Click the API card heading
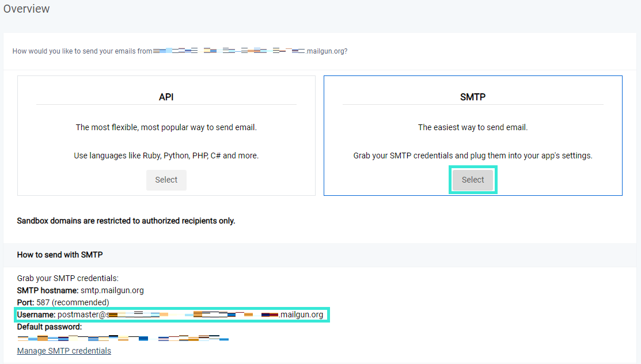This screenshot has height=364, width=641. click(x=166, y=97)
